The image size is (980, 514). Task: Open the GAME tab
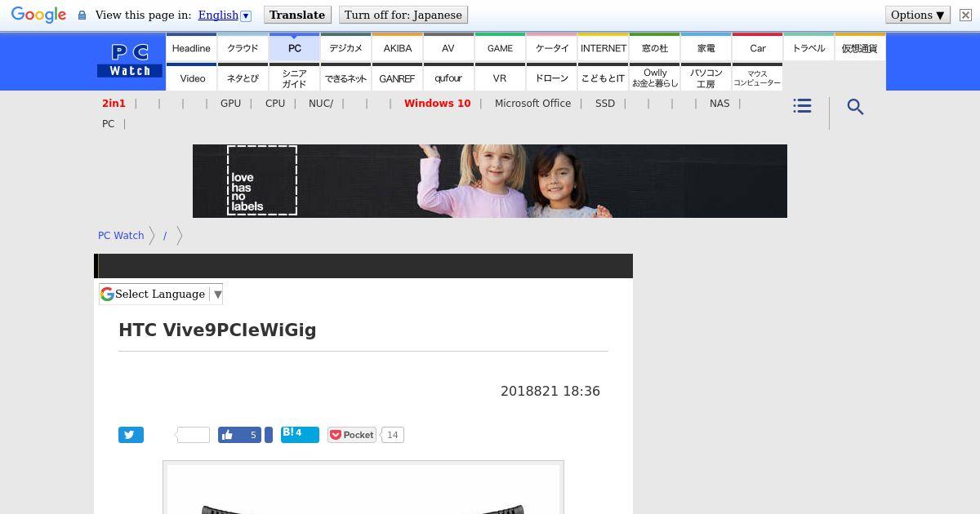pyautogui.click(x=500, y=47)
